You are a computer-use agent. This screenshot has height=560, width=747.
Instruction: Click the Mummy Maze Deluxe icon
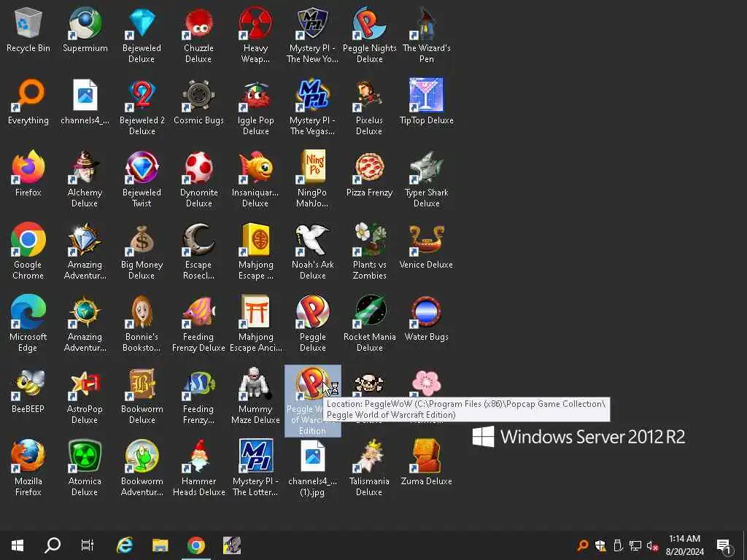pos(256,384)
